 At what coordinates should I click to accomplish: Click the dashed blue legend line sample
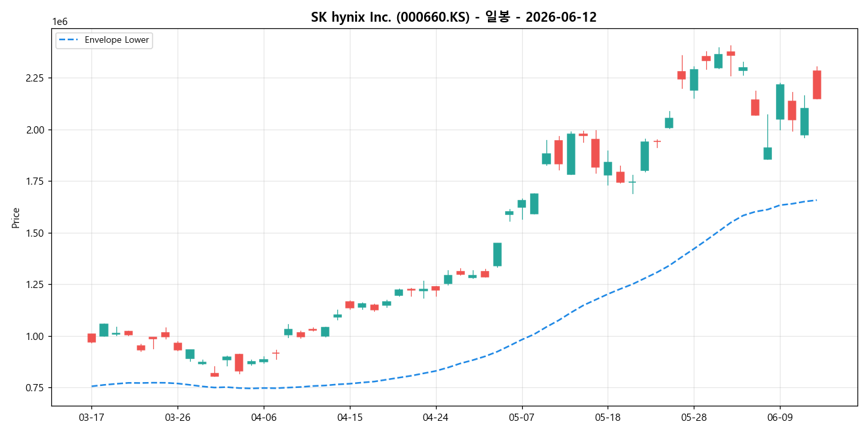(x=69, y=40)
